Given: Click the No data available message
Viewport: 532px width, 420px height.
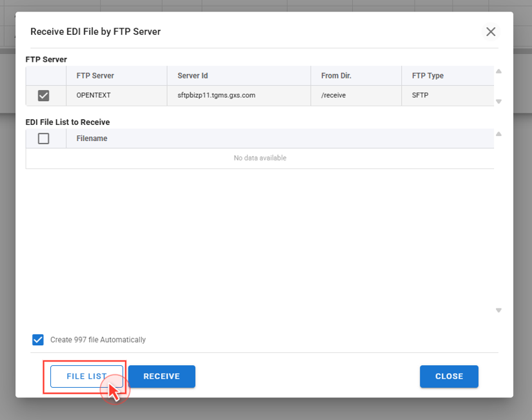Looking at the screenshot, I should (x=260, y=158).
